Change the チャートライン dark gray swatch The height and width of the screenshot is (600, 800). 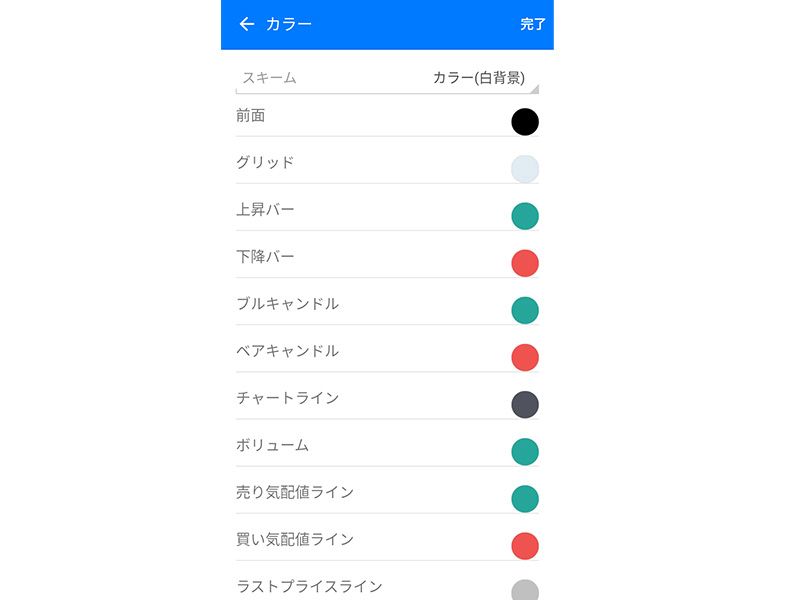(525, 404)
